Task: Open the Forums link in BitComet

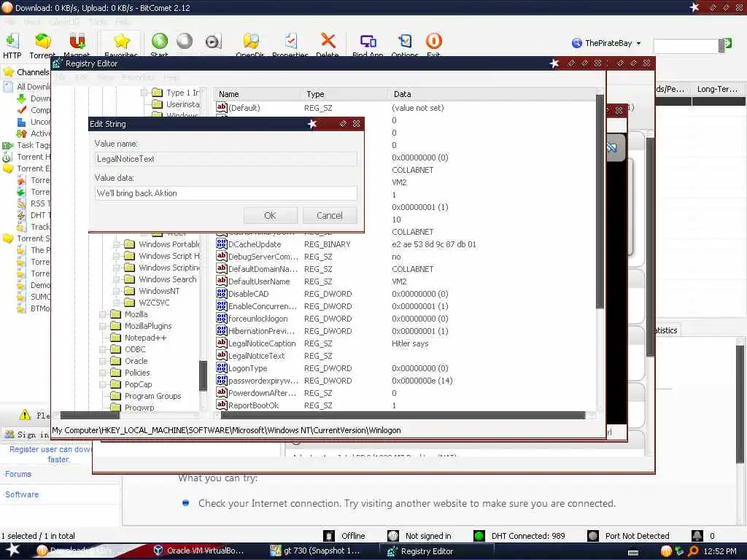Action: pos(18,474)
